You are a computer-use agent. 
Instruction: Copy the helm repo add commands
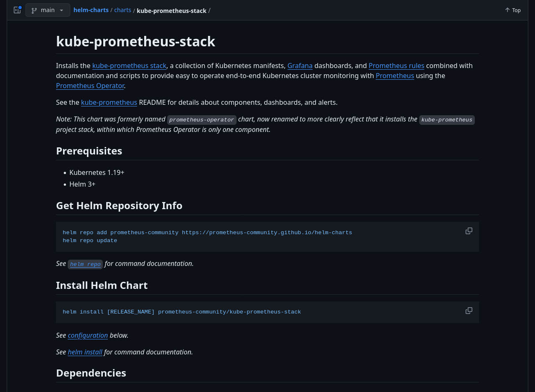[469, 231]
